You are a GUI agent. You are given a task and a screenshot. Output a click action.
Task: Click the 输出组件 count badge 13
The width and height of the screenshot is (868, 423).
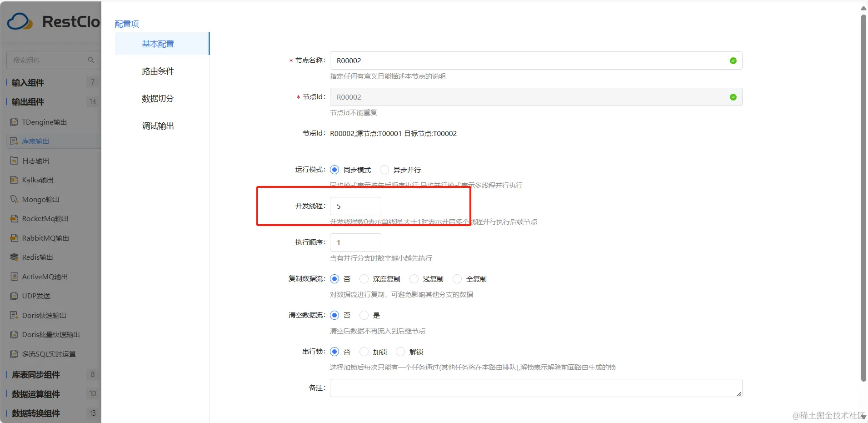click(x=92, y=101)
